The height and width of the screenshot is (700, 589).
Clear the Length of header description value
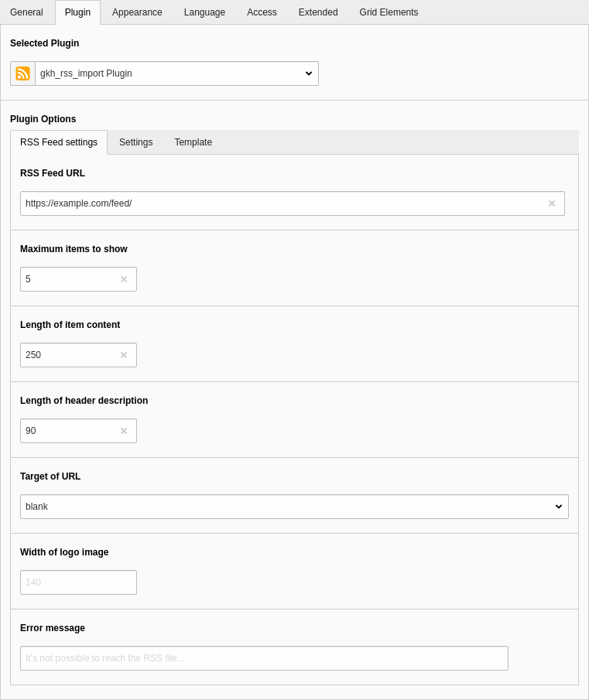124,431
